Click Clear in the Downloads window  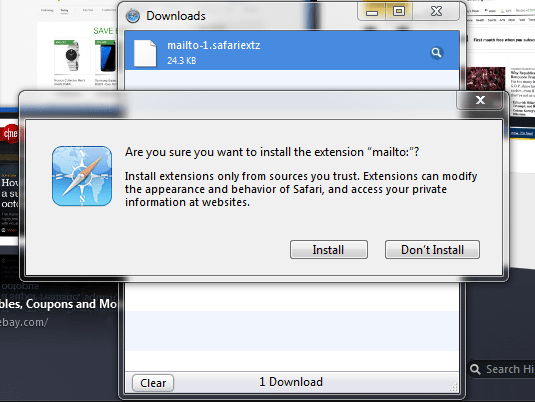pos(153,383)
